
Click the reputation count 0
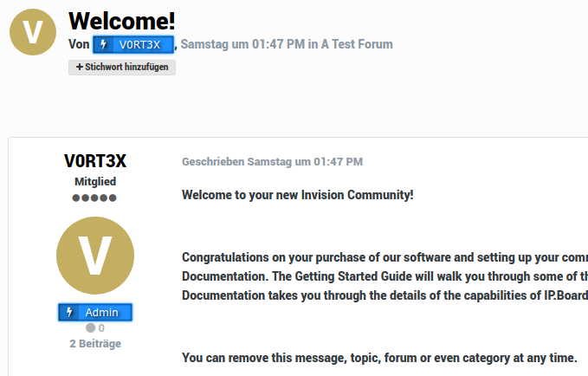click(x=101, y=328)
